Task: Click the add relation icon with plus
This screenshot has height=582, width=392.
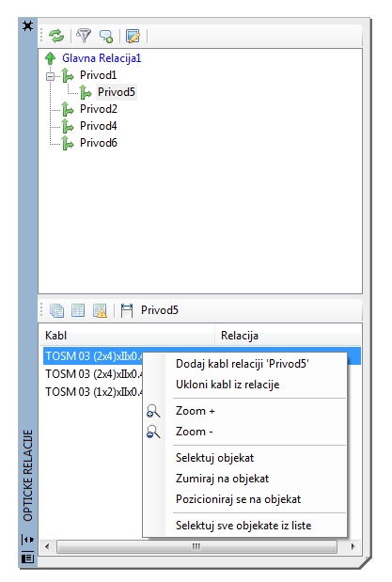Action: point(106,36)
